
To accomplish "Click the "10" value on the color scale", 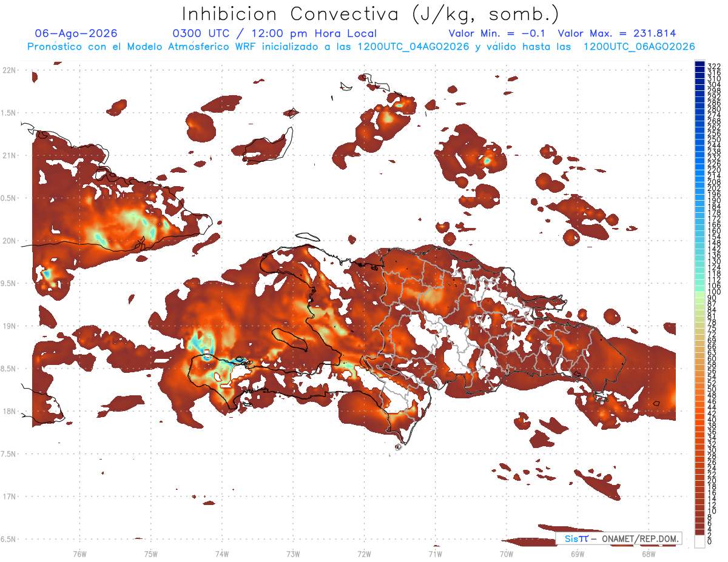I will pos(712,511).
